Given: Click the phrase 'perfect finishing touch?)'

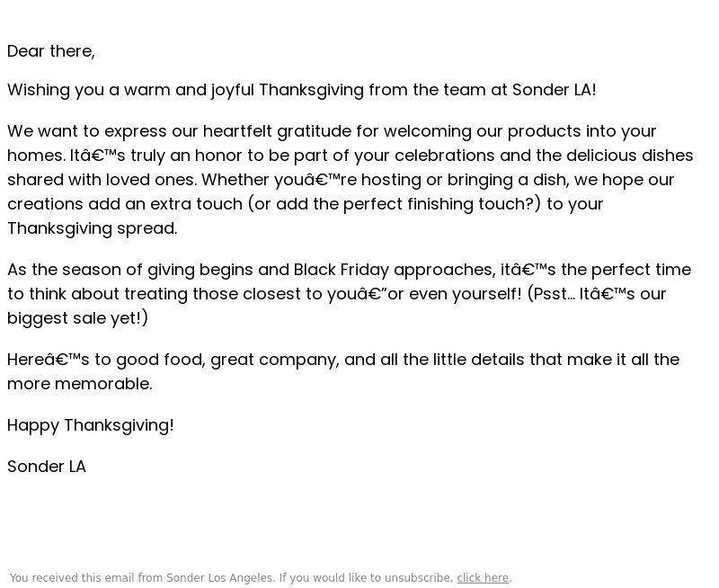Looking at the screenshot, I should (442, 204).
